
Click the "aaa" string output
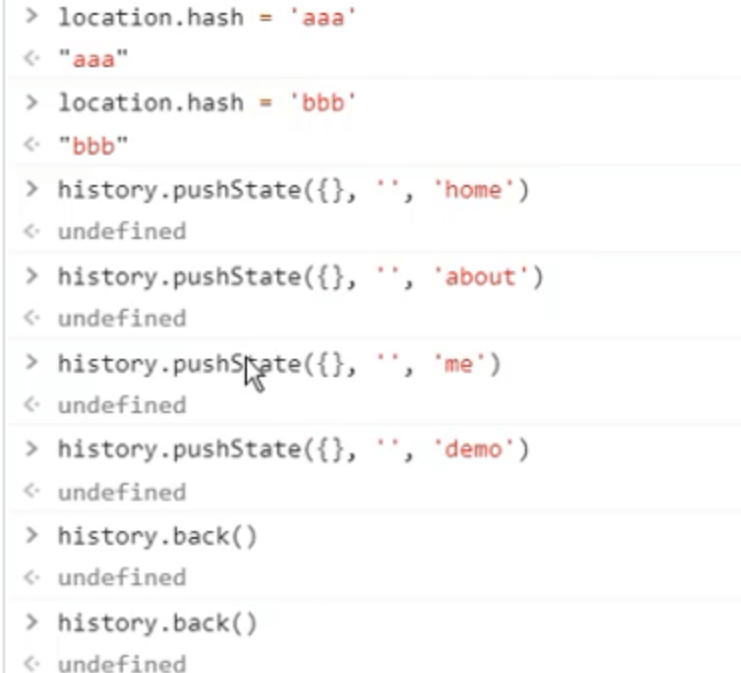[x=93, y=60]
